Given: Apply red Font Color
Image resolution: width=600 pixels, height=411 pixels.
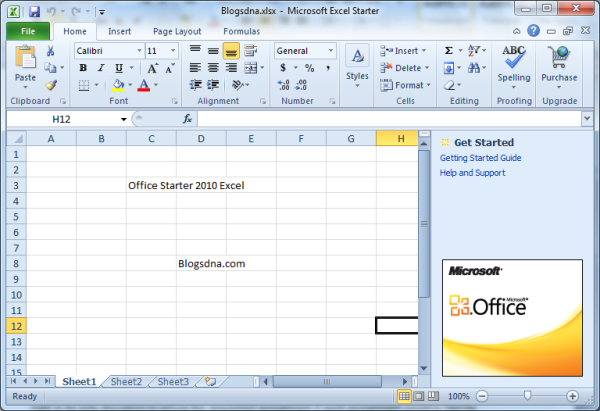Looking at the screenshot, I should 144,85.
